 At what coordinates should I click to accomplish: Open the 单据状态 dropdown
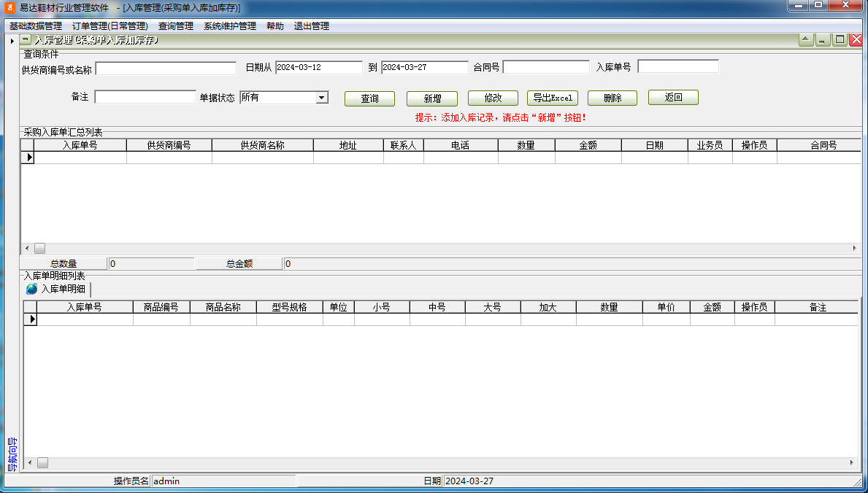click(x=321, y=97)
